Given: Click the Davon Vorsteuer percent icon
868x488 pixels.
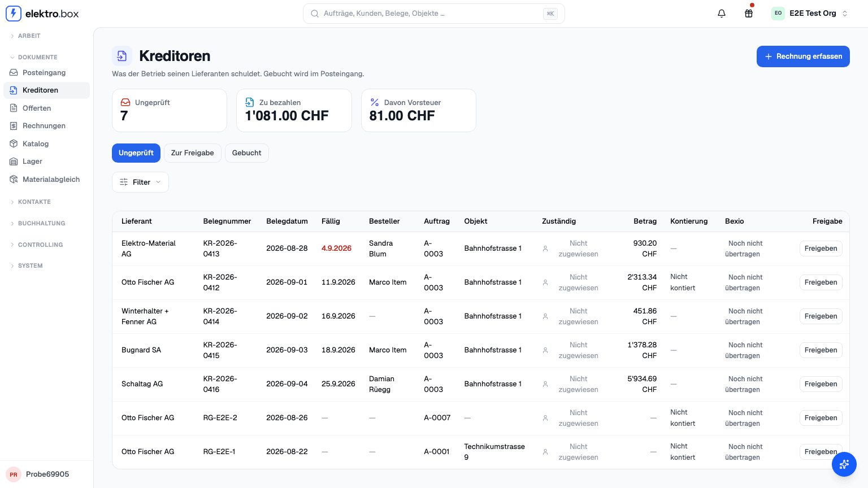Looking at the screenshot, I should tap(375, 102).
